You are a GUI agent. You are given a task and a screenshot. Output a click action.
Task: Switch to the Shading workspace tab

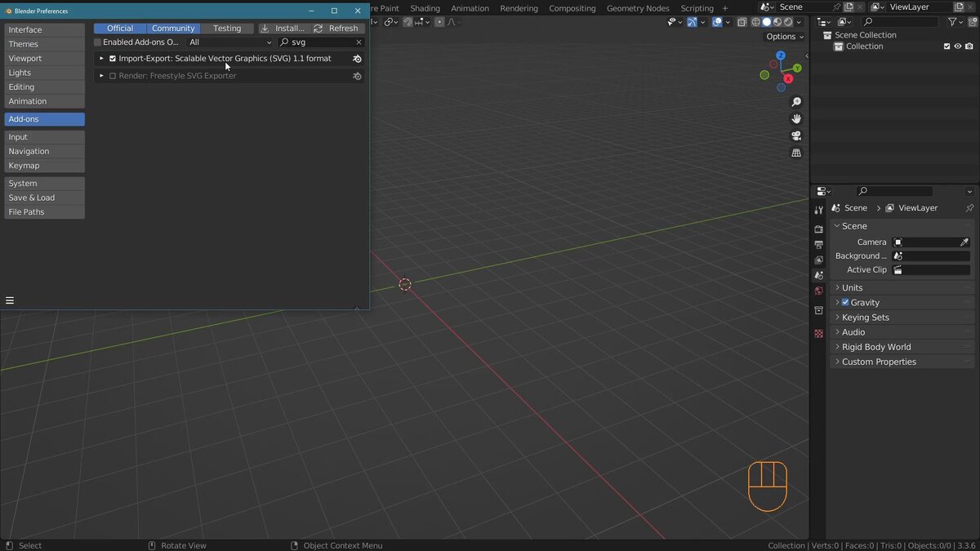(x=425, y=8)
